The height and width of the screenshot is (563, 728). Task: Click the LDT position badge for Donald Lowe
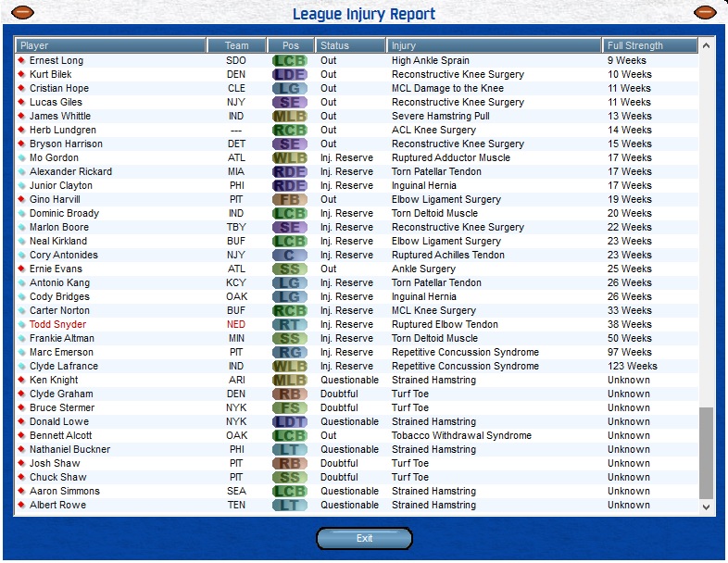tap(290, 422)
